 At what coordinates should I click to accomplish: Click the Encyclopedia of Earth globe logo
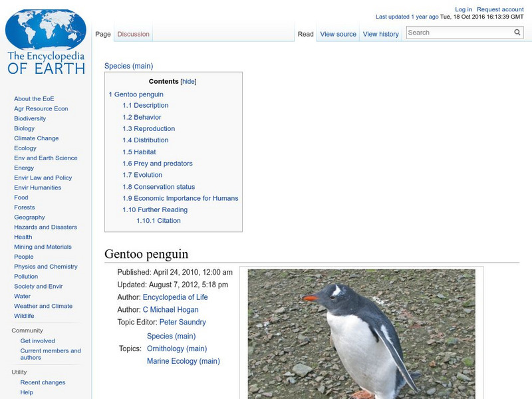(47, 27)
